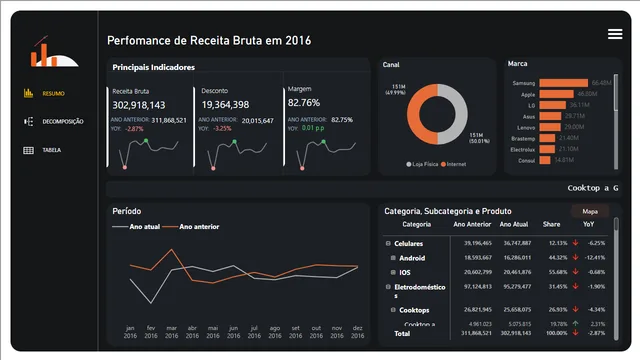Click the Total row label

pos(402,333)
